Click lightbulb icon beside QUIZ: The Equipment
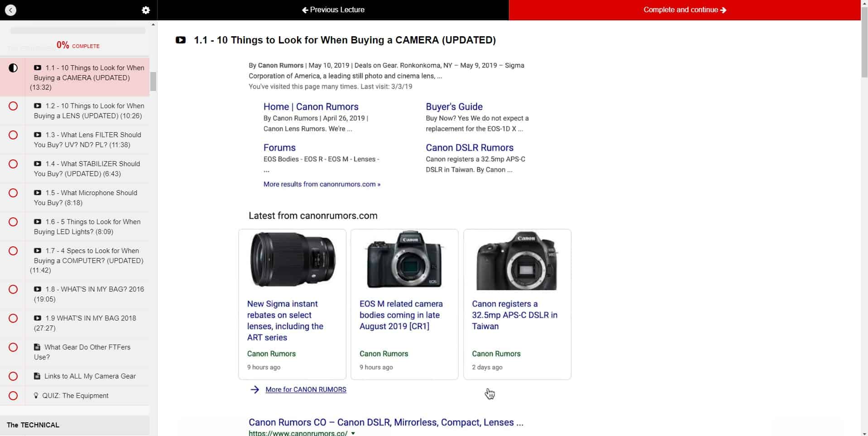This screenshot has height=436, width=868. [x=36, y=396]
